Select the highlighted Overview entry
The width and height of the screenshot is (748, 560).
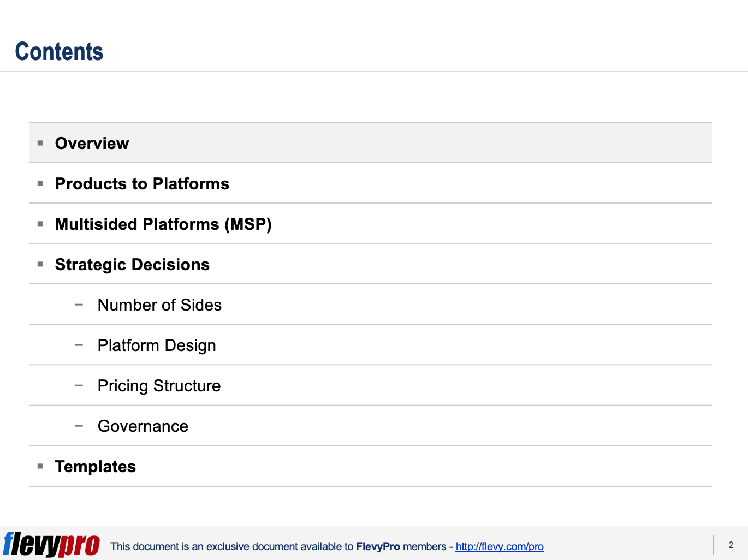coord(92,143)
